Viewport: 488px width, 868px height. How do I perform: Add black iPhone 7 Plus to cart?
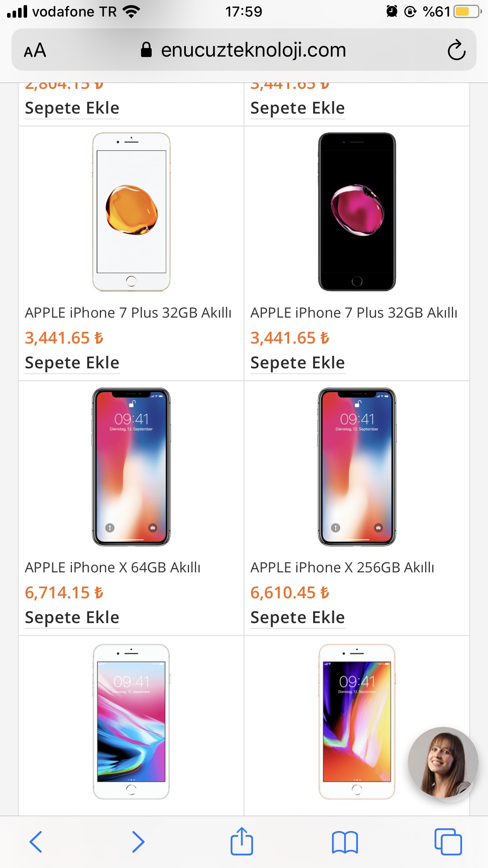tap(297, 363)
